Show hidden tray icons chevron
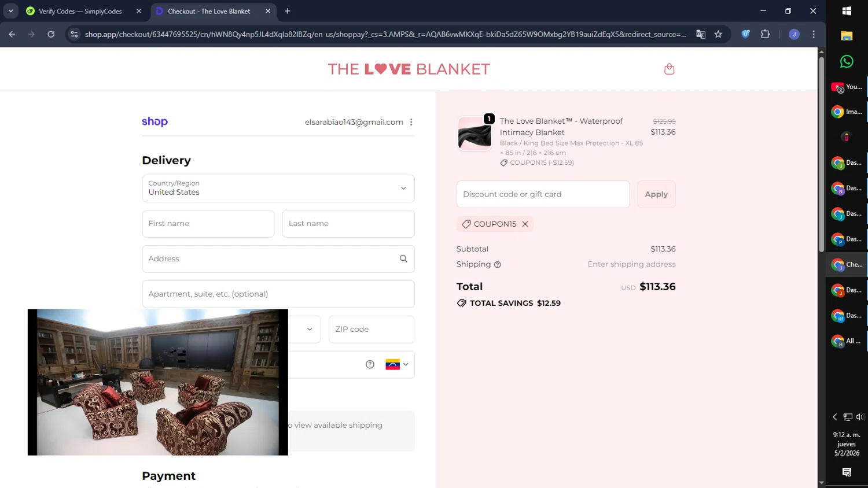The height and width of the screenshot is (488, 868). 834,417
